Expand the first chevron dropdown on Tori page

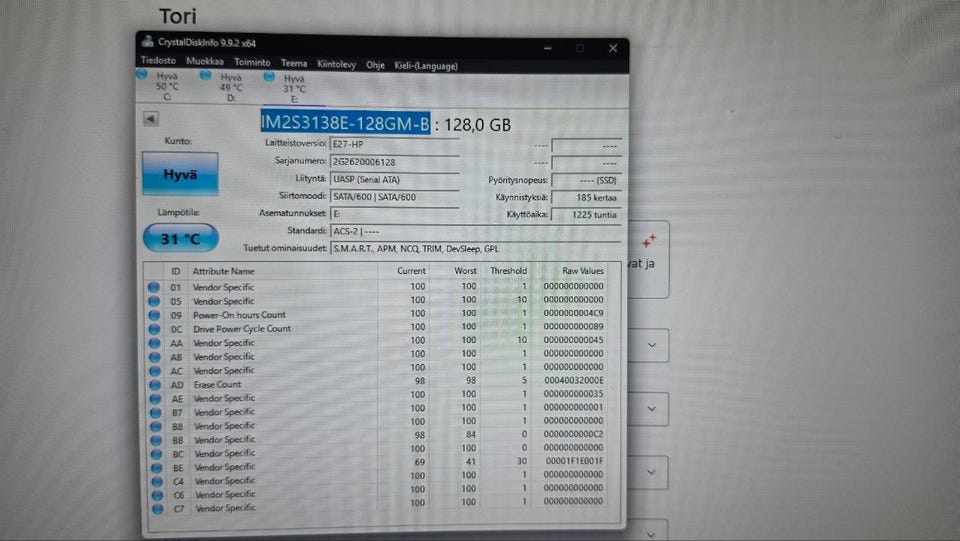point(651,346)
